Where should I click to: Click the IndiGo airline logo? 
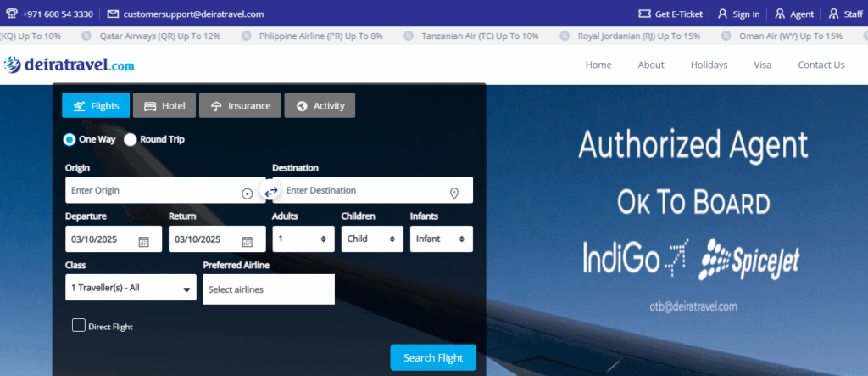click(636, 258)
